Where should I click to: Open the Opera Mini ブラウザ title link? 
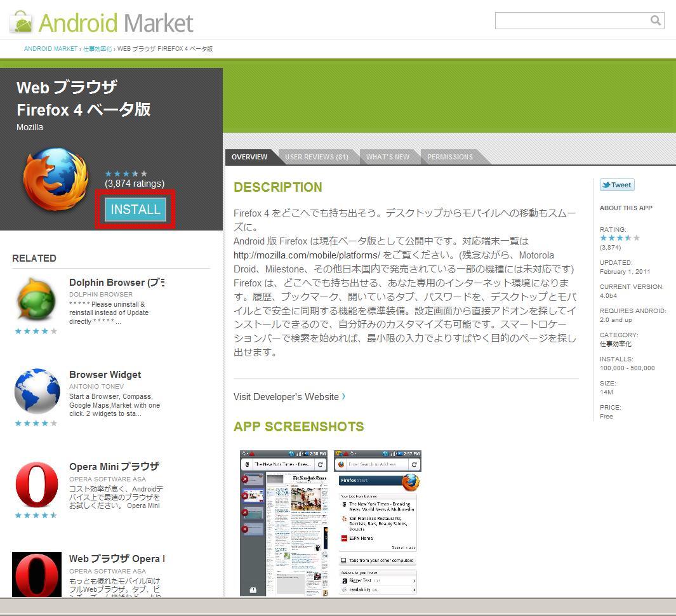point(114,466)
